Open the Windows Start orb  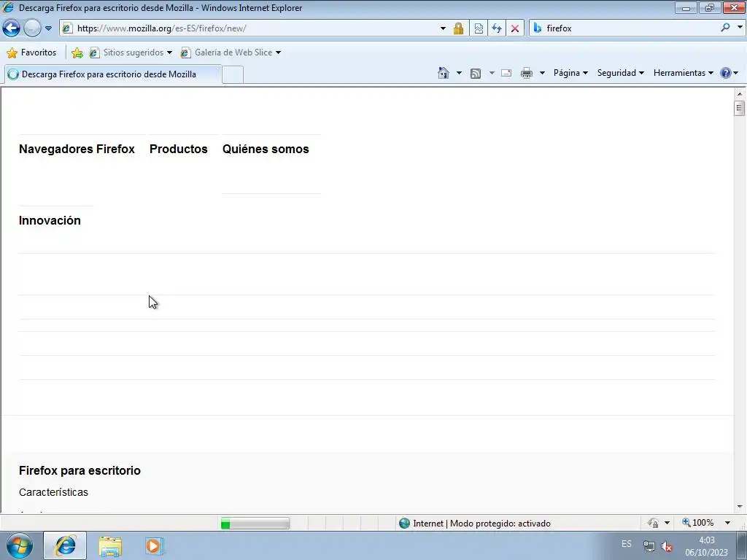20,545
